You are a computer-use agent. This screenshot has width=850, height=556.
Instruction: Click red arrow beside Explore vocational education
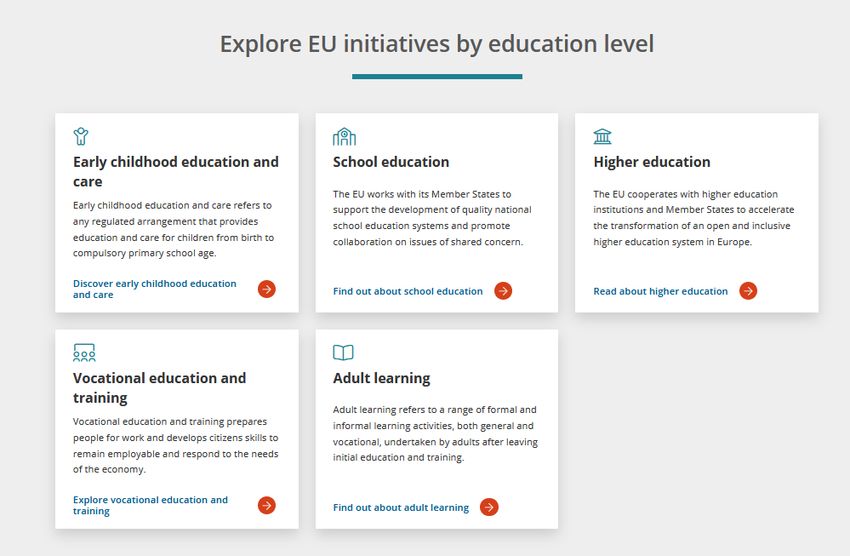pyautogui.click(x=266, y=505)
